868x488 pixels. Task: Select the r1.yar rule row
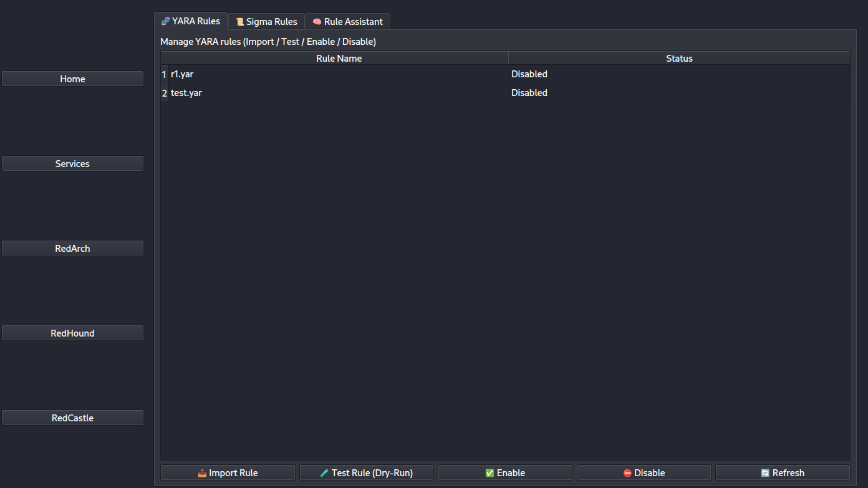click(x=505, y=74)
